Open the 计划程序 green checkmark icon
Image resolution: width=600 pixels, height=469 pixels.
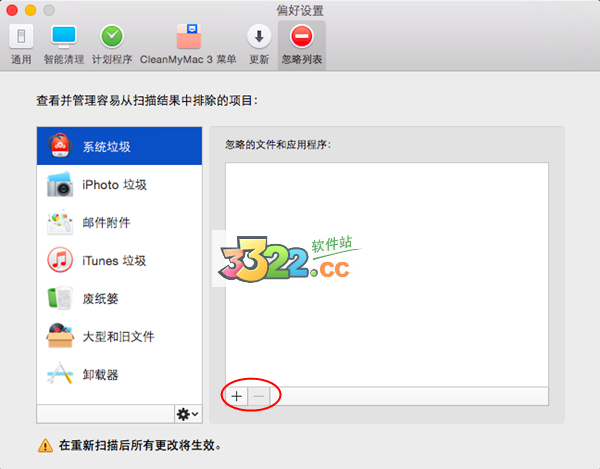[112, 36]
